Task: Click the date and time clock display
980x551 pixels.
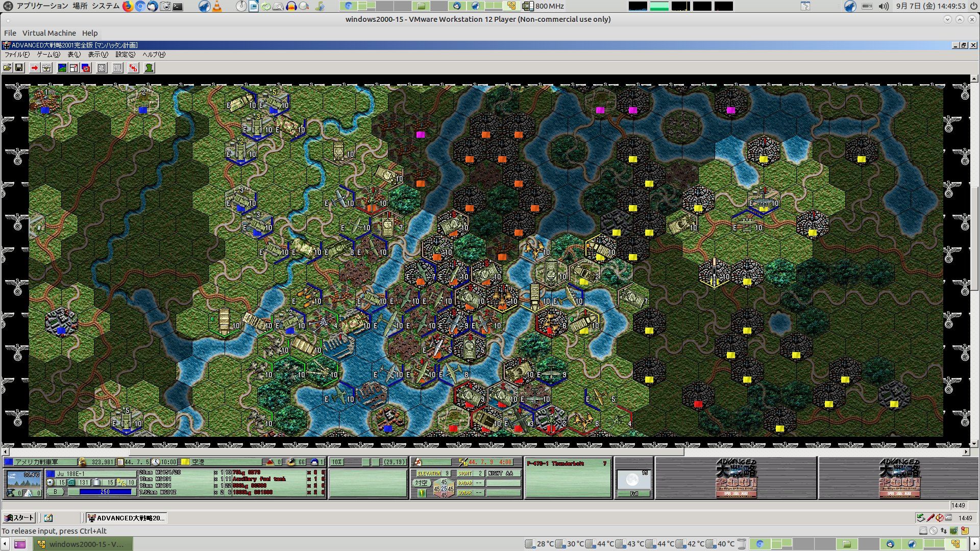Action: [x=931, y=6]
